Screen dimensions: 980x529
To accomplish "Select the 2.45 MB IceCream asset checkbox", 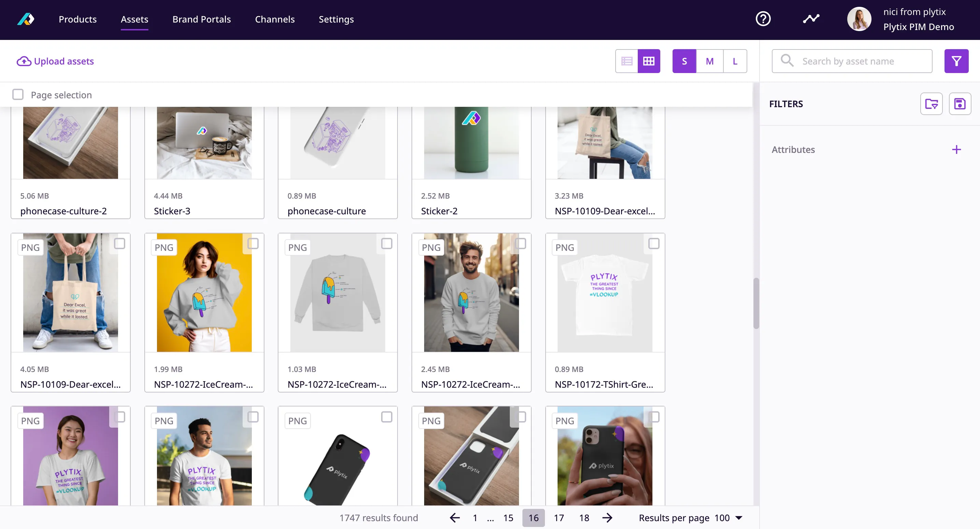I will point(520,244).
